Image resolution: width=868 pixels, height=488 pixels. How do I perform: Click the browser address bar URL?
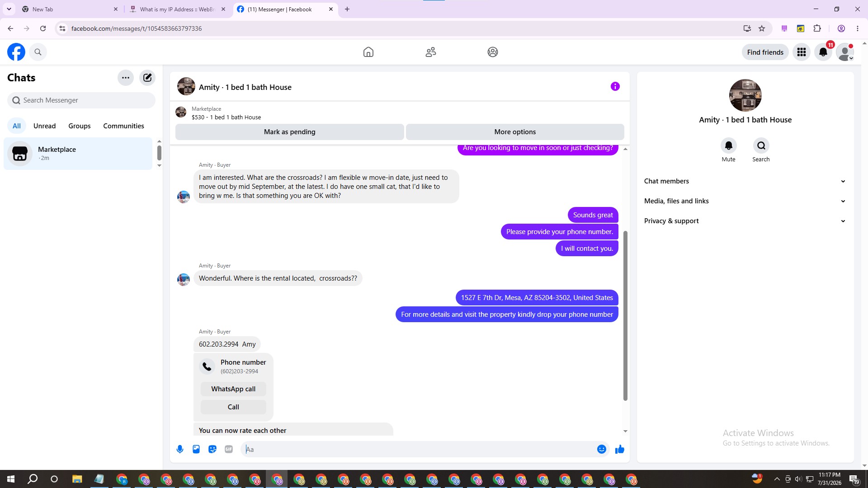pyautogui.click(x=137, y=28)
